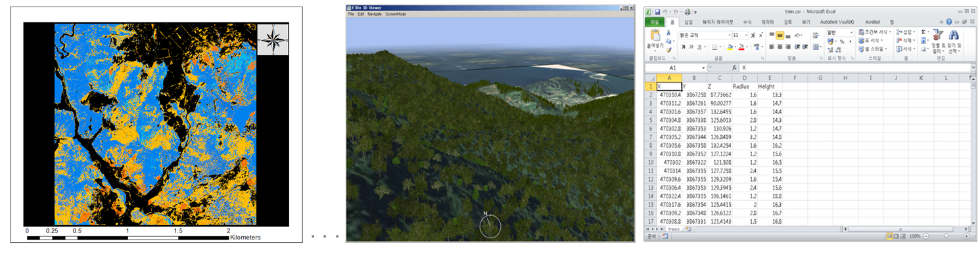The width and height of the screenshot is (980, 254).
Task: Click the green File button in Excel
Action: (x=654, y=22)
